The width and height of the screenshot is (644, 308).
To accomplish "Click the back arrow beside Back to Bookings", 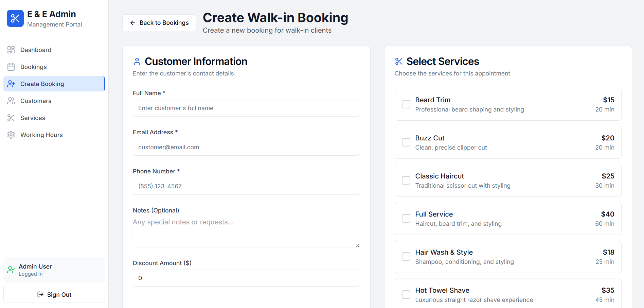I will 132,22.
